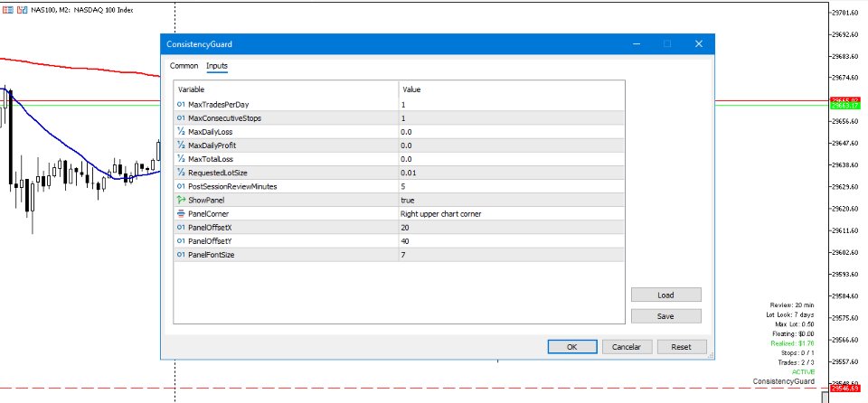Select the MaxTradesPerDay variable name
The image size is (868, 403).
click(219, 105)
